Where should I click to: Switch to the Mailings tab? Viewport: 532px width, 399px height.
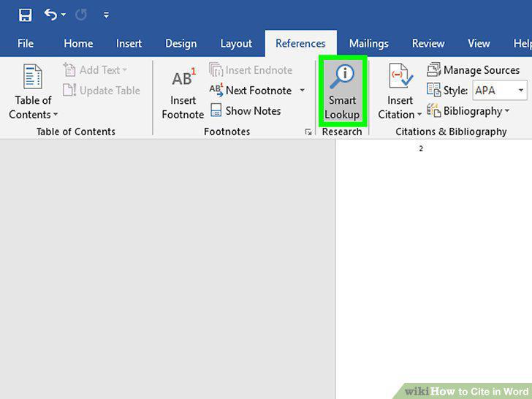click(369, 43)
